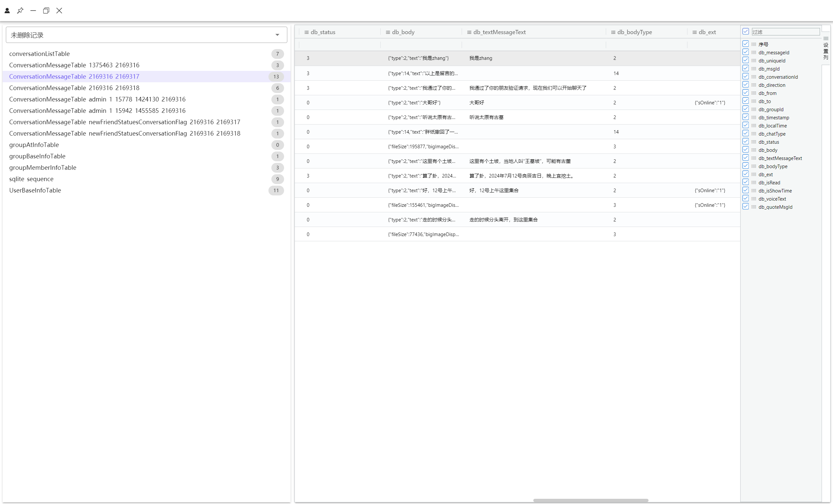833x504 pixels.
Task: Select groupMemberInfoTable
Action: (146, 167)
